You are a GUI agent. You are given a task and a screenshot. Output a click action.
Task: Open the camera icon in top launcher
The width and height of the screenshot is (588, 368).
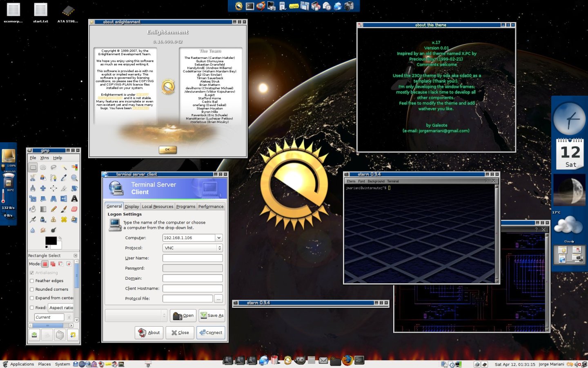[x=349, y=6]
